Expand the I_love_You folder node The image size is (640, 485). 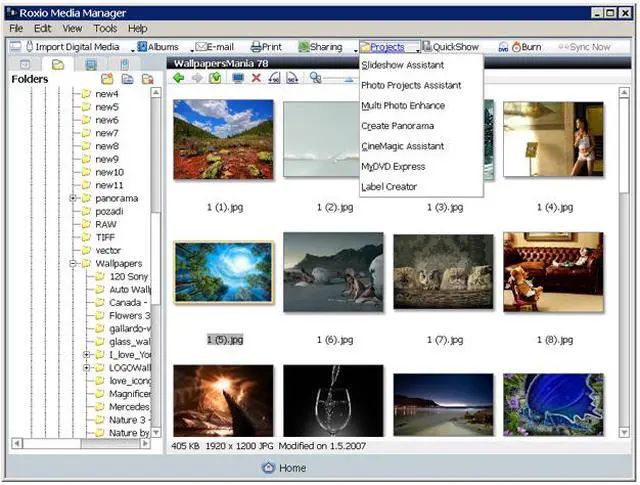tap(87, 354)
